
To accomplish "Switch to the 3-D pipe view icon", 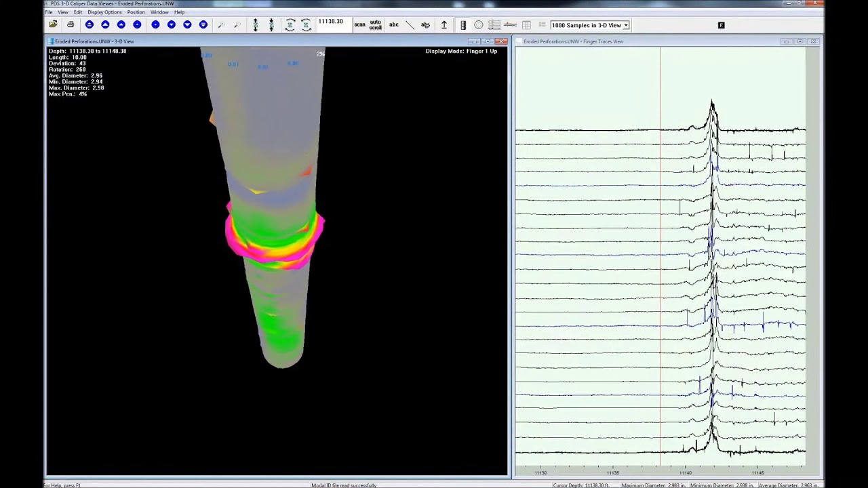I will click(463, 25).
